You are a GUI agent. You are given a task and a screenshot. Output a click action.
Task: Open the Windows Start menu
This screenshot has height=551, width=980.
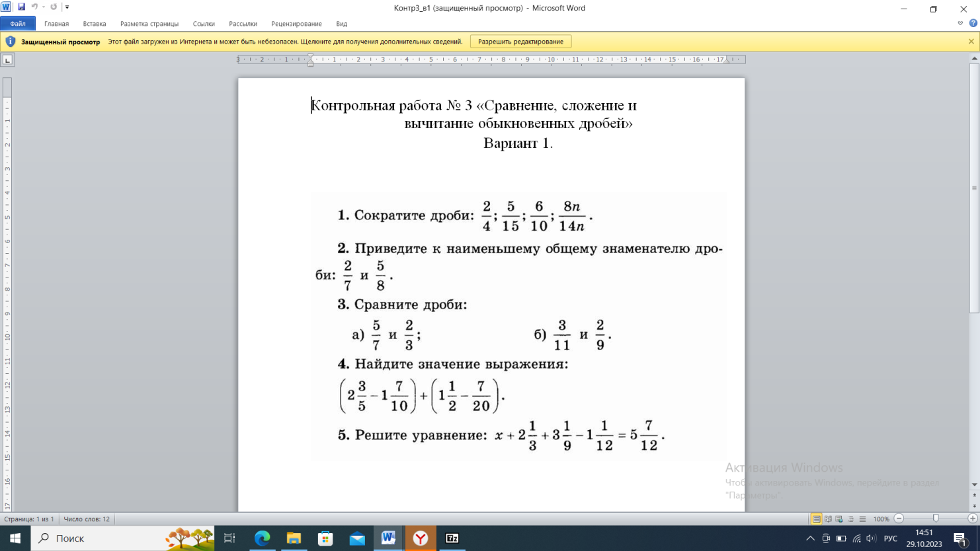15,538
